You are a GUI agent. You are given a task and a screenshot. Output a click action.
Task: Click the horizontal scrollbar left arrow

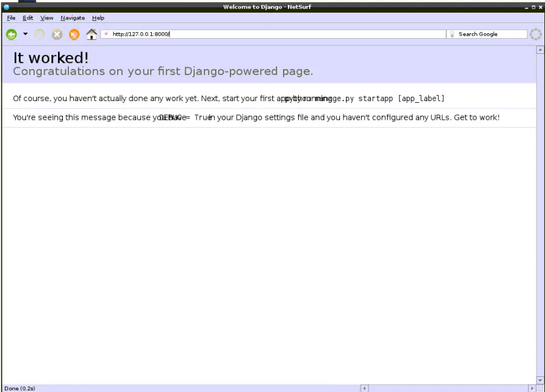coord(365,388)
